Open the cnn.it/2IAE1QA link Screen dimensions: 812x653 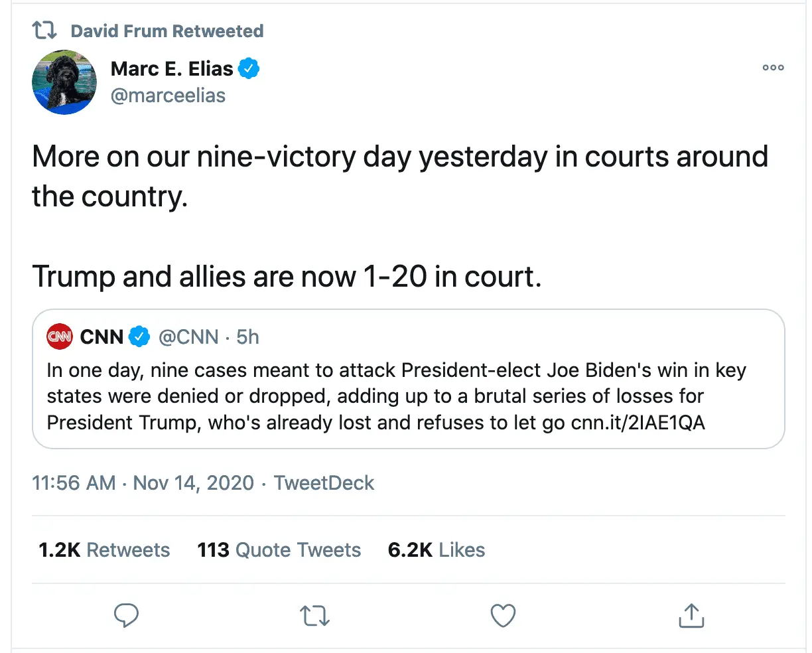click(638, 423)
